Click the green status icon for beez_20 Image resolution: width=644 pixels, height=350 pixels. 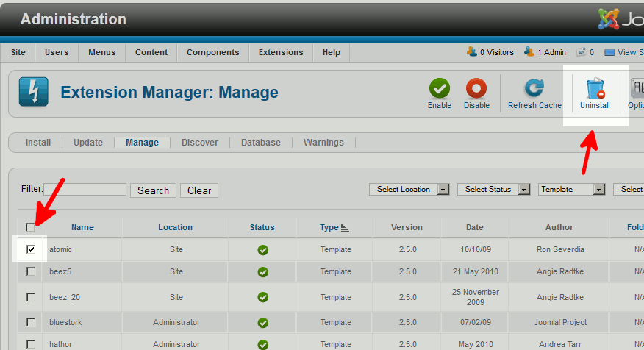[262, 298]
